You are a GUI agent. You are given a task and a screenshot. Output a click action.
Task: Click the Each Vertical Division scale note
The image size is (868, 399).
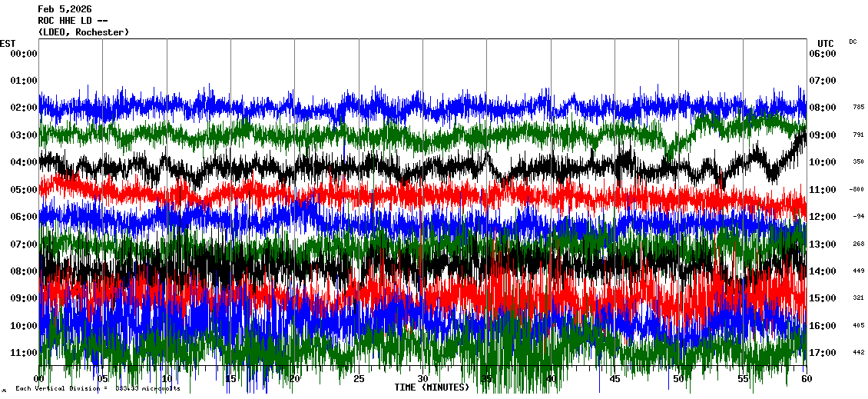(98, 388)
